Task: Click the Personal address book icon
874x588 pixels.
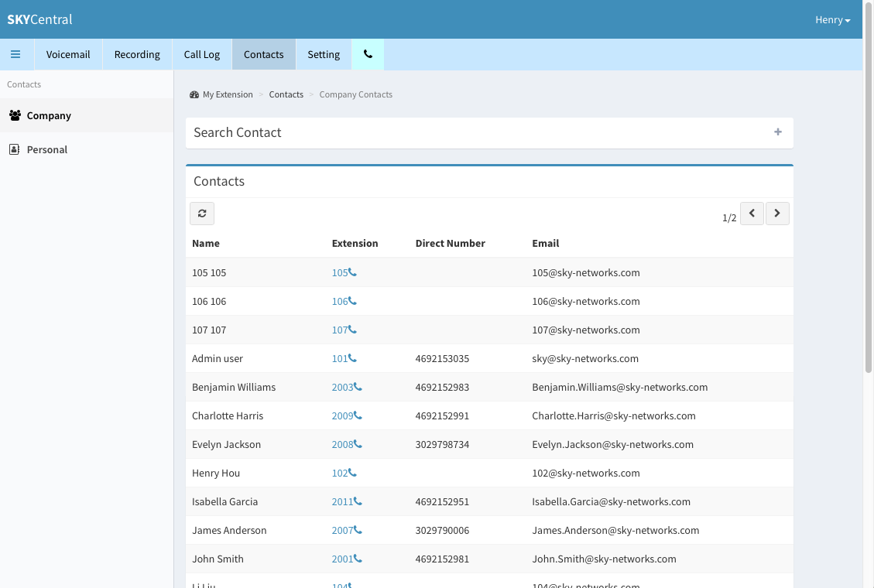Action: pos(15,149)
